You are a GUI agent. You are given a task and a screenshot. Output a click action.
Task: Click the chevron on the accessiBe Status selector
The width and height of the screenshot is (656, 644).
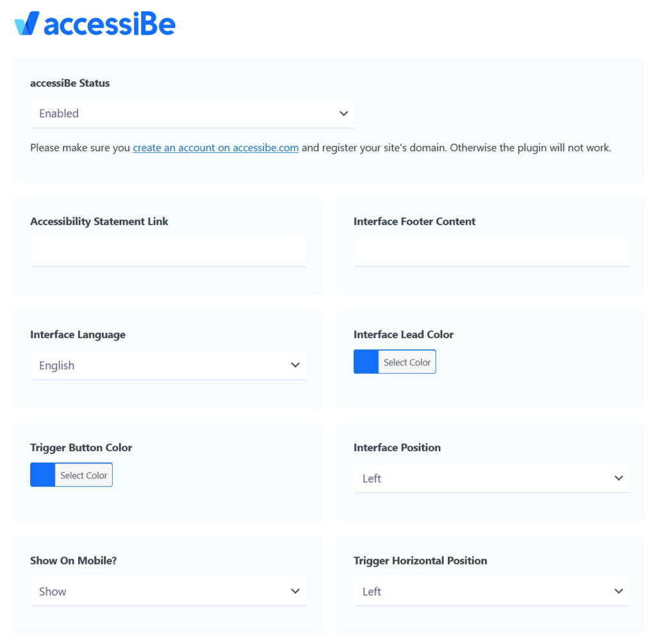coord(345,113)
